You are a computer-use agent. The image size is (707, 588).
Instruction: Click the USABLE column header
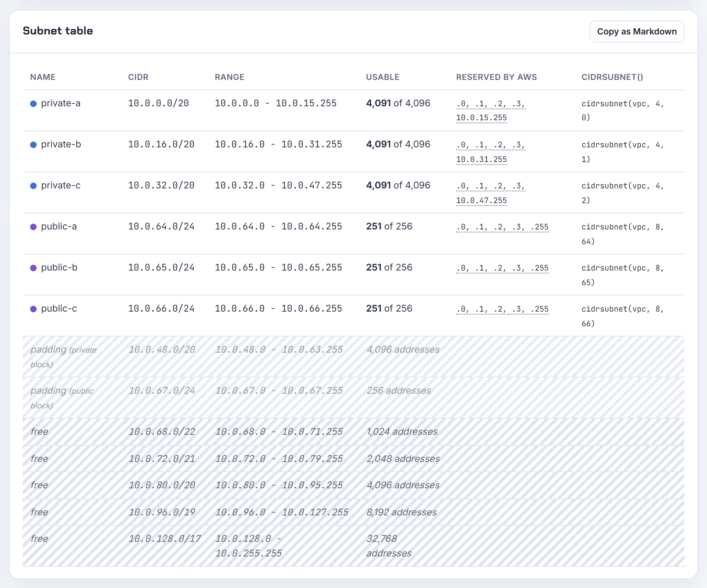coord(382,77)
